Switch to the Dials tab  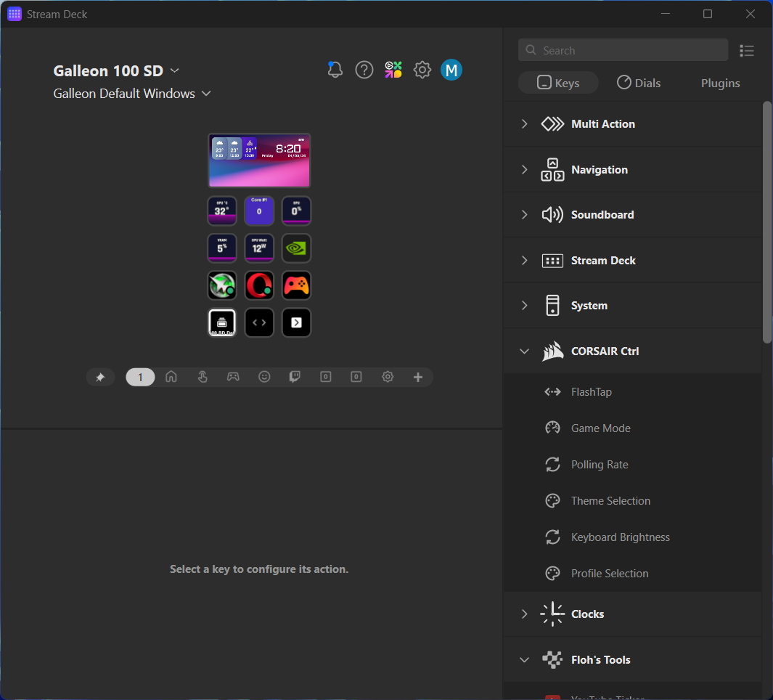pos(639,83)
